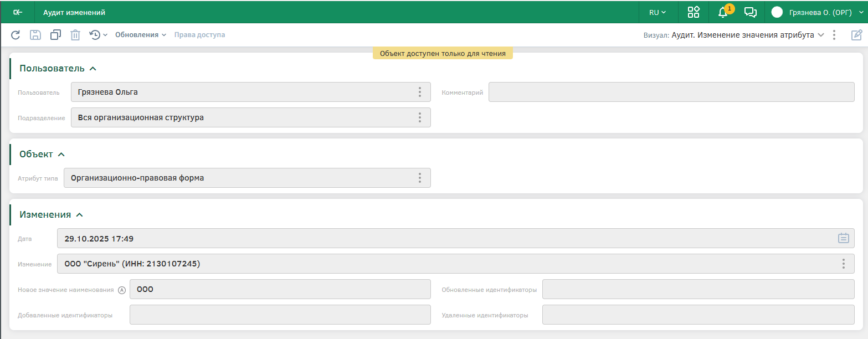Click the edit mode pencil icon

pyautogui.click(x=856, y=35)
